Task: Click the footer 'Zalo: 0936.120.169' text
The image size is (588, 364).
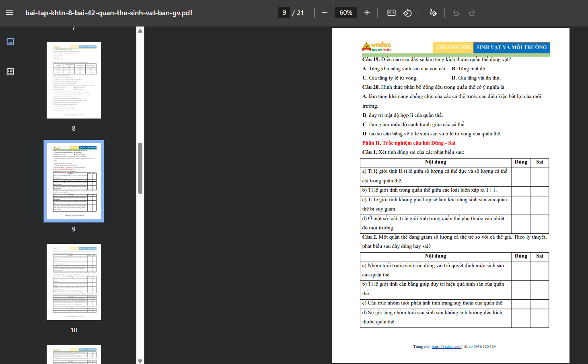Action: [x=480, y=347]
